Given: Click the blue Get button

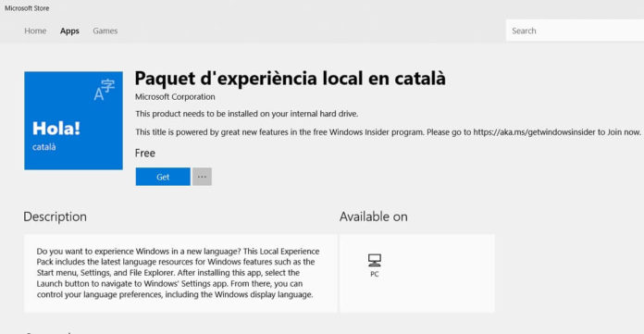Looking at the screenshot, I should pos(163,177).
